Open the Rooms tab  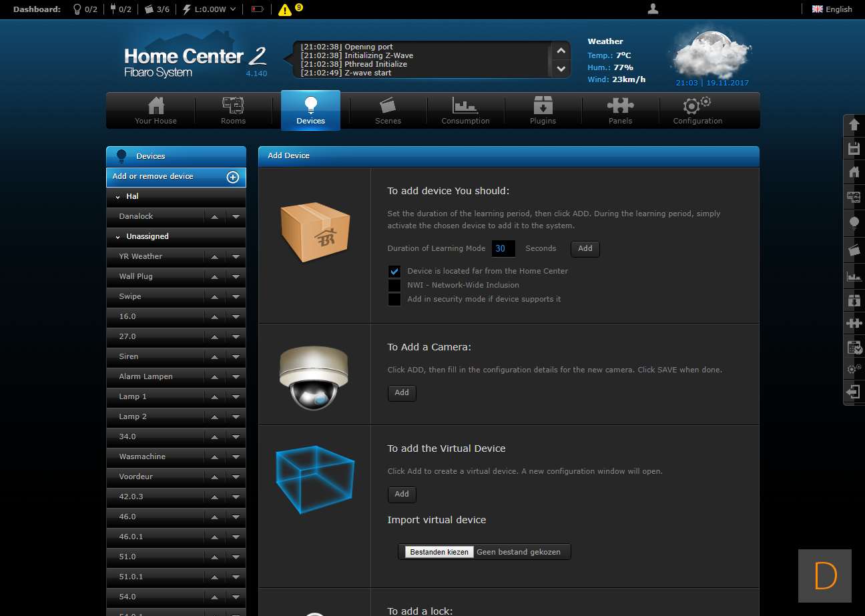click(x=234, y=110)
